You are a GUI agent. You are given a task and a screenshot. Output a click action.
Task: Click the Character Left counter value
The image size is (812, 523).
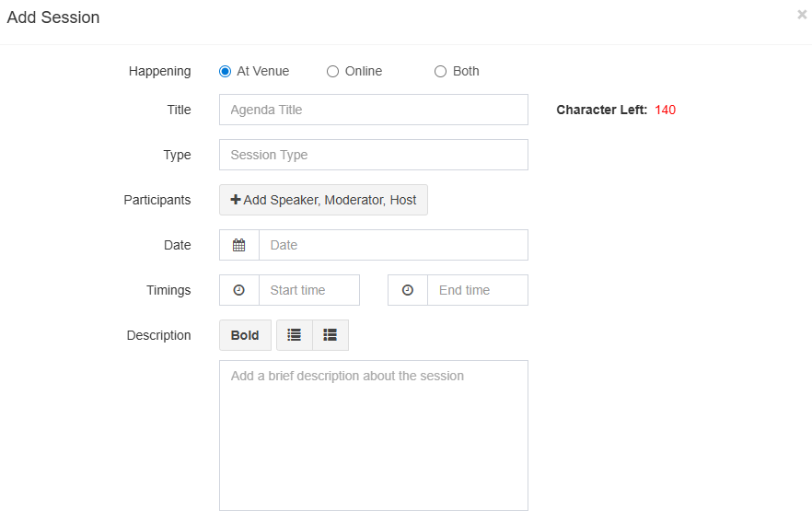(665, 110)
